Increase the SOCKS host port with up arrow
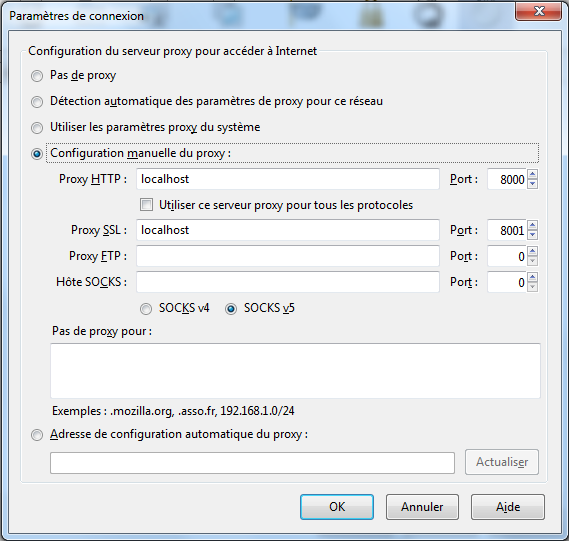 tap(532, 278)
